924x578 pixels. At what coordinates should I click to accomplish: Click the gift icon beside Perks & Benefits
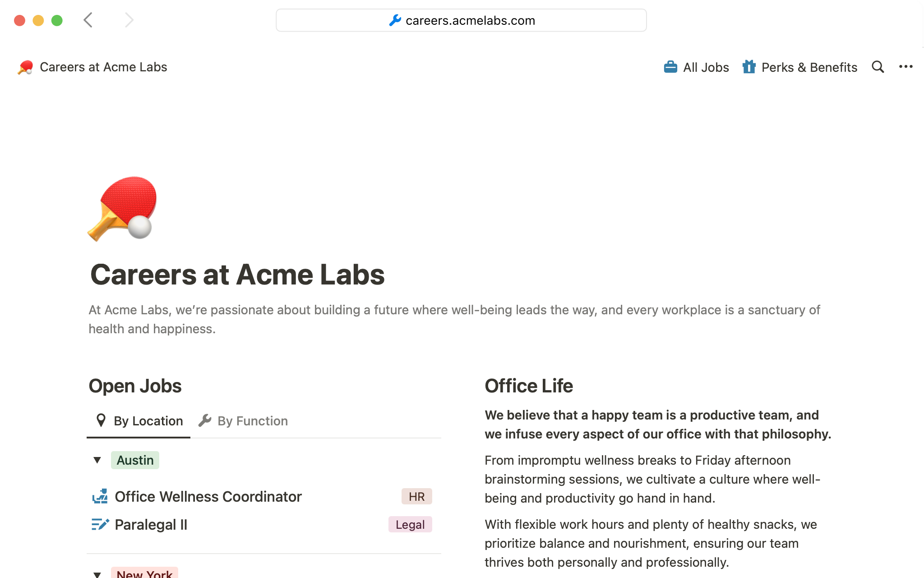coord(749,67)
